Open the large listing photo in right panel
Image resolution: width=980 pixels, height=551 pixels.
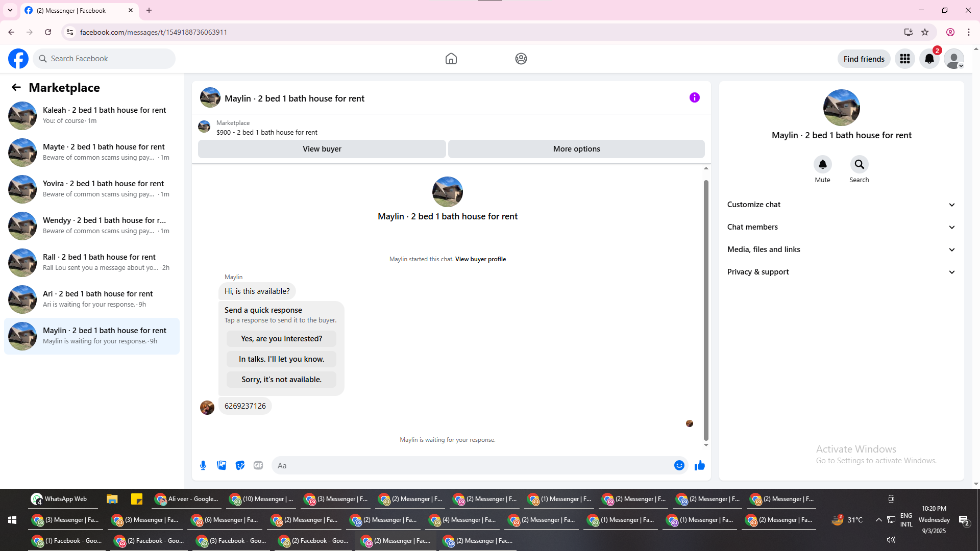click(x=842, y=108)
